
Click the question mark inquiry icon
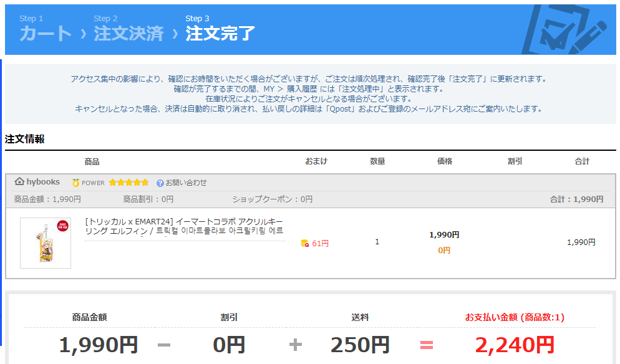tap(160, 183)
